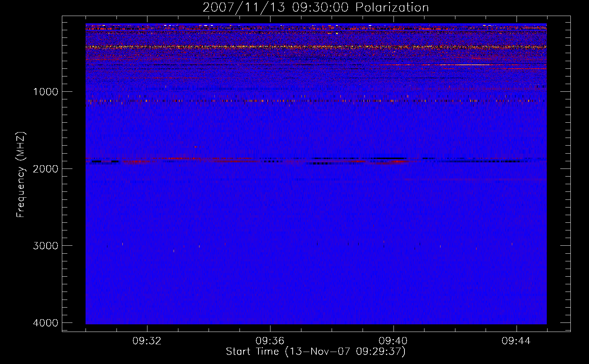The width and height of the screenshot is (589, 364).
Task: Click the 2000 frequency tick label
Action: 46,169
